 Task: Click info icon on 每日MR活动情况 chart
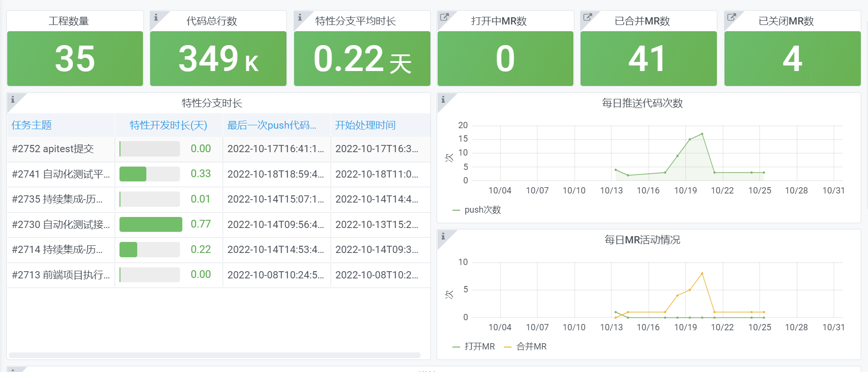pyautogui.click(x=443, y=236)
